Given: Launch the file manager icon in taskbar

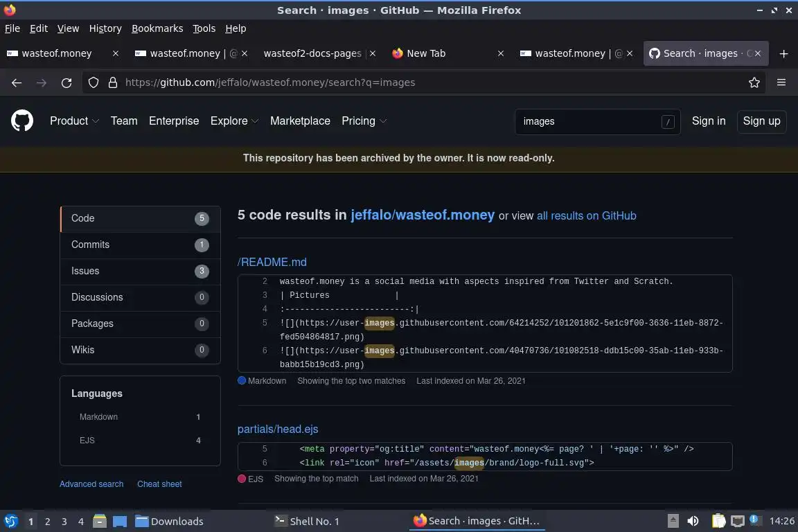Looking at the screenshot, I should pyautogui.click(x=100, y=521).
